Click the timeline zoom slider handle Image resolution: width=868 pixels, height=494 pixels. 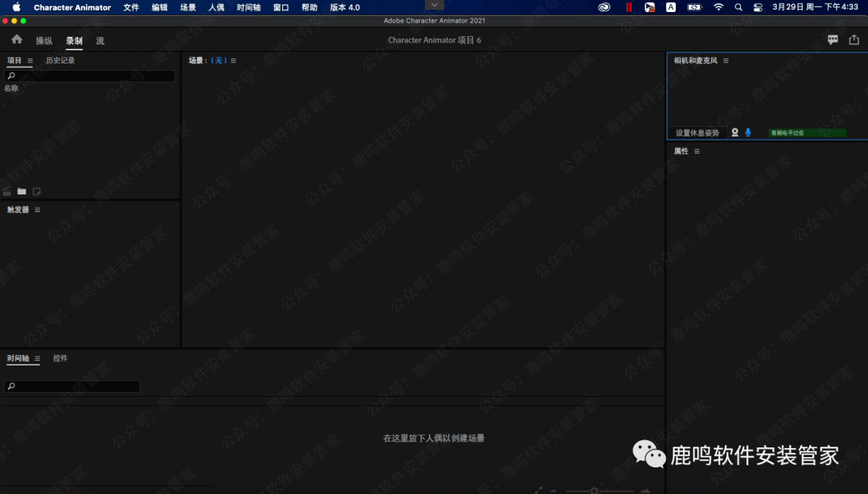[594, 491]
